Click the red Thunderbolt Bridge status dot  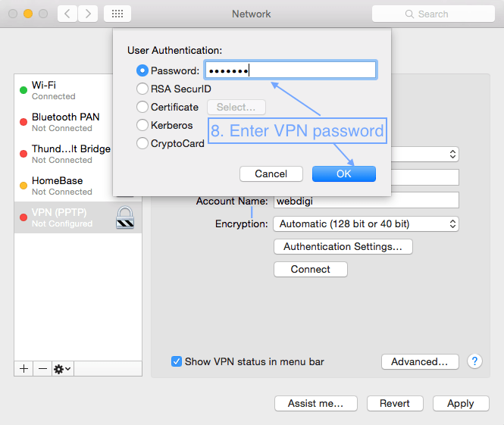(23, 154)
